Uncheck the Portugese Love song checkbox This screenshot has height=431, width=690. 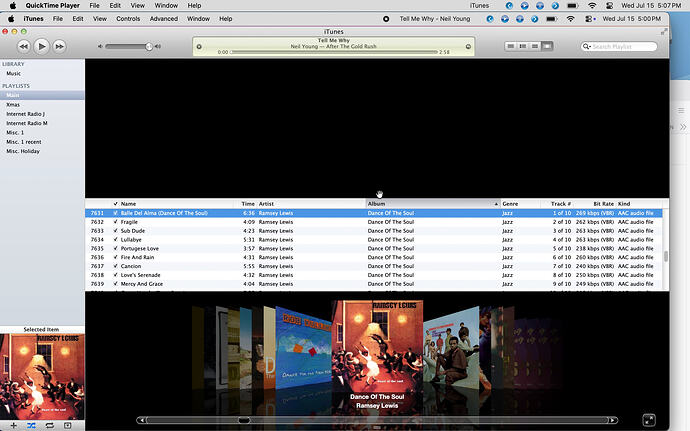[115, 248]
